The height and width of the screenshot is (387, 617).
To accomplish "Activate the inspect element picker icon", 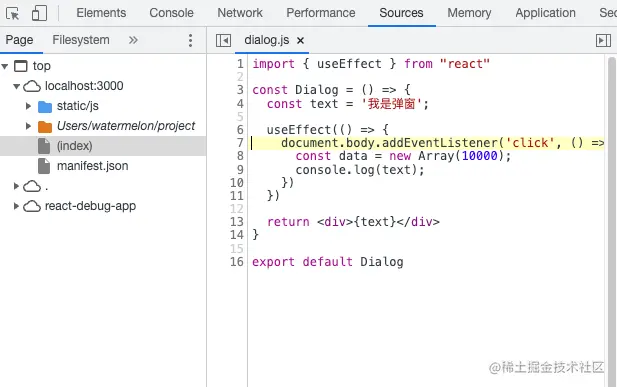I will click(13, 13).
